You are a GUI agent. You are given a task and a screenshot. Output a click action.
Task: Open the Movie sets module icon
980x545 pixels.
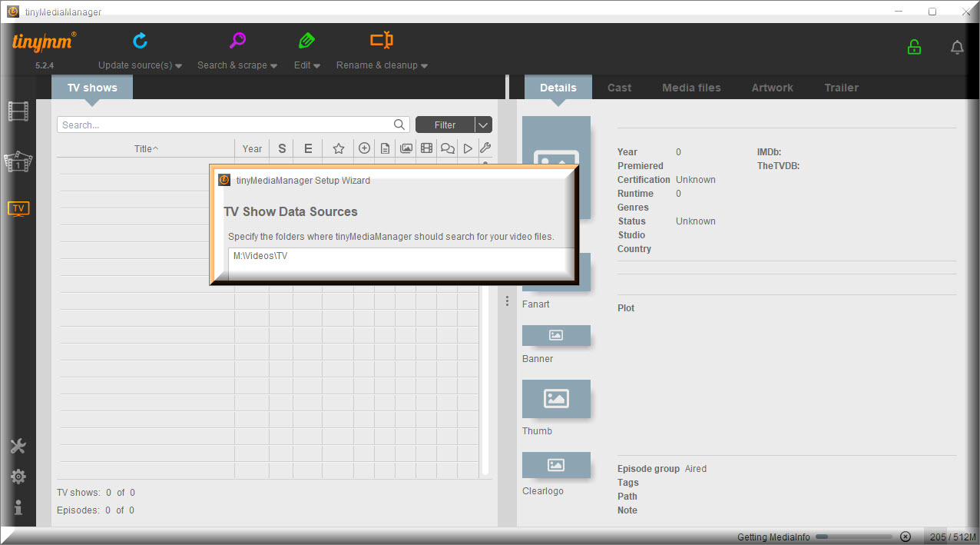18,161
